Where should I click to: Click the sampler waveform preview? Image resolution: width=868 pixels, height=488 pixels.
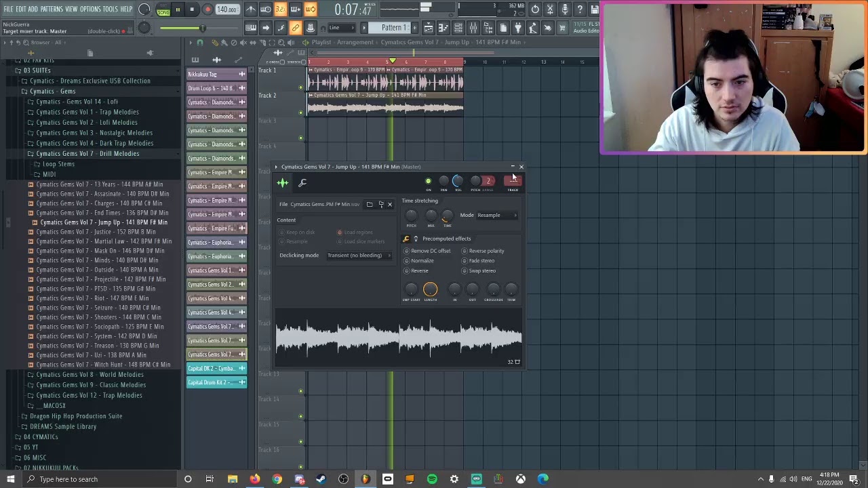click(399, 337)
